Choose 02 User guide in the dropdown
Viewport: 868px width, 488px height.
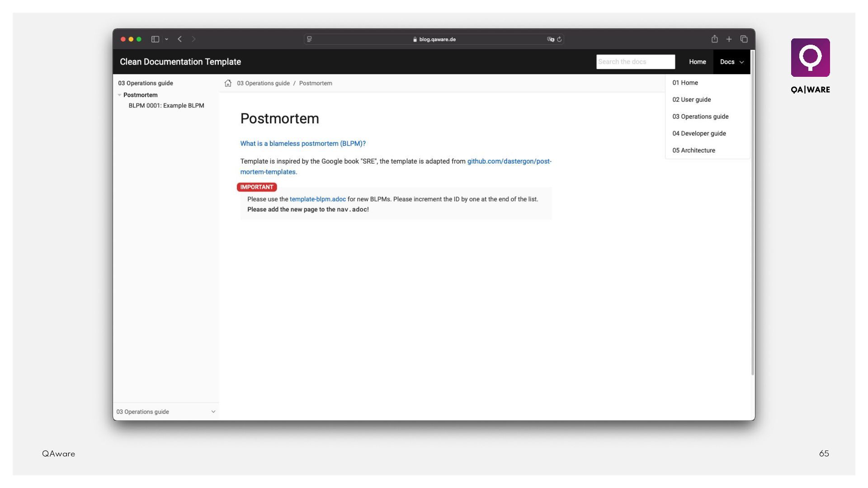[x=691, y=99]
